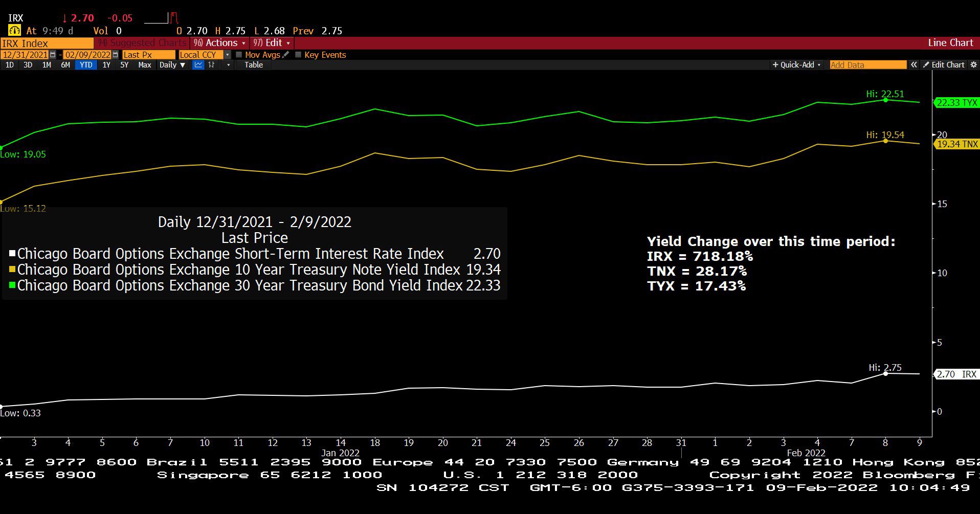The height and width of the screenshot is (514, 980).
Task: Click the 22.33 TYX axis label
Action: pyautogui.click(x=956, y=103)
